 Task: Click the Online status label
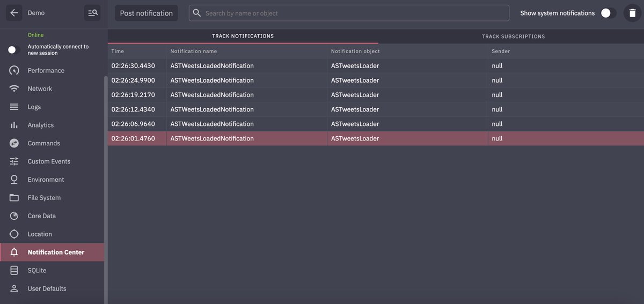36,35
